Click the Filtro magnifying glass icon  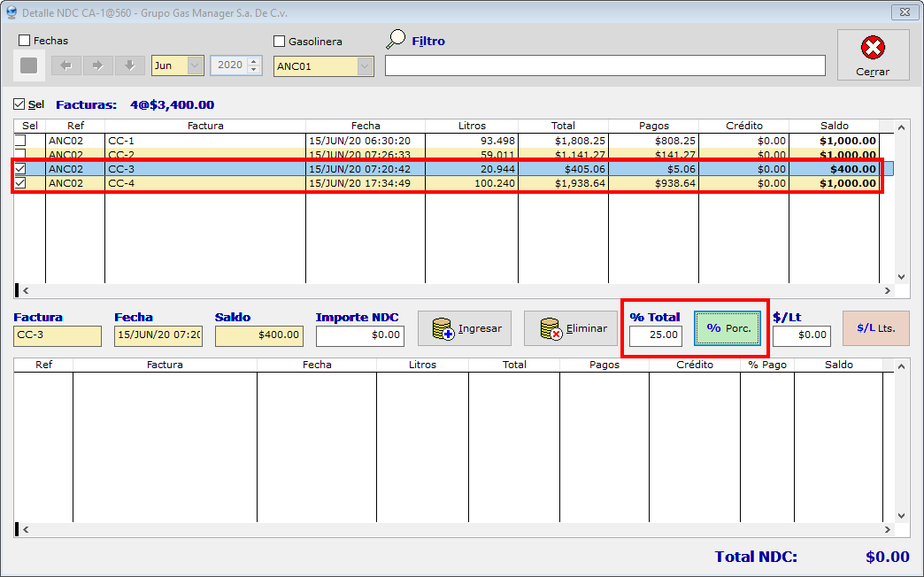pyautogui.click(x=397, y=40)
